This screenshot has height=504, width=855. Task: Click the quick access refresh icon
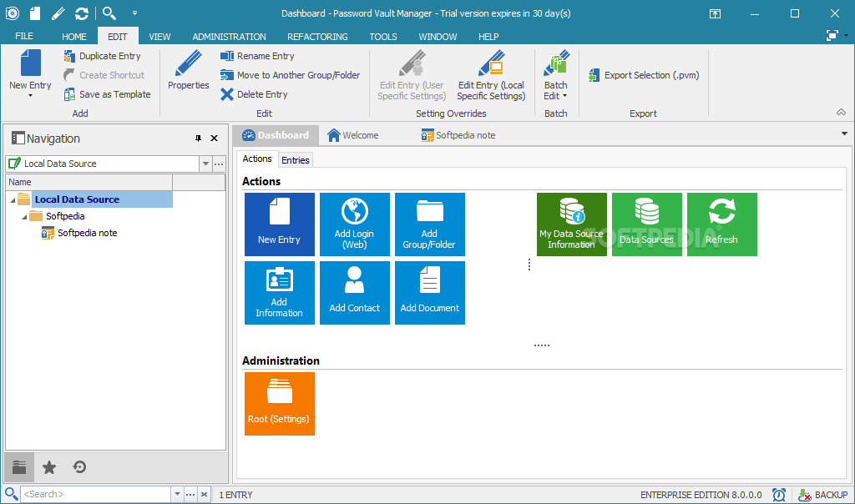click(x=81, y=13)
